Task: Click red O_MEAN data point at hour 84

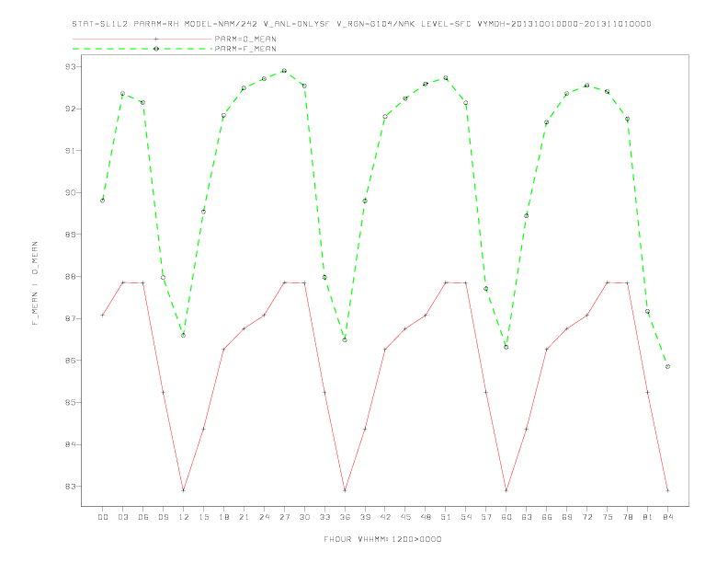Action: click(x=667, y=490)
